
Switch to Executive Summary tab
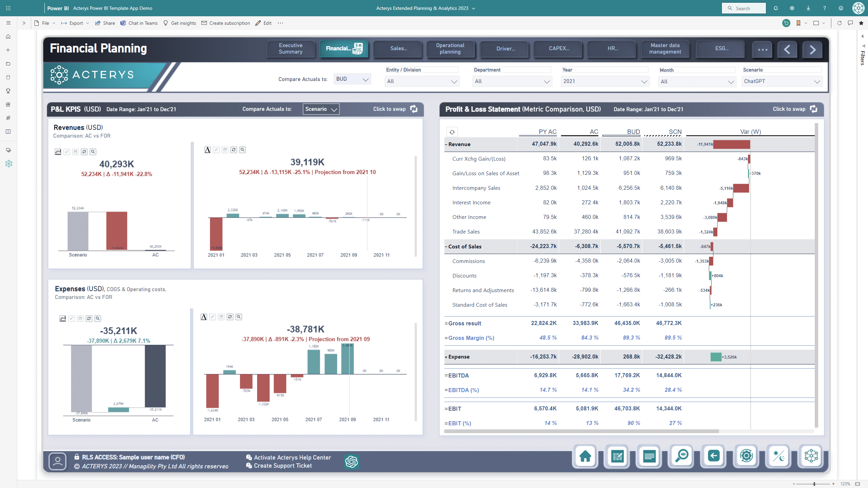tap(291, 48)
